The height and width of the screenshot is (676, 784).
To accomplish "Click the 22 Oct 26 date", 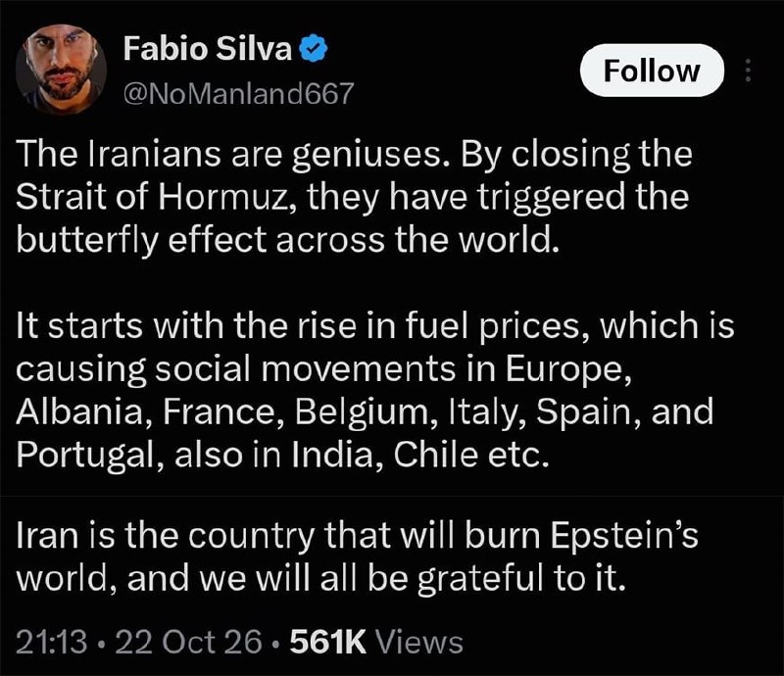I will (188, 642).
